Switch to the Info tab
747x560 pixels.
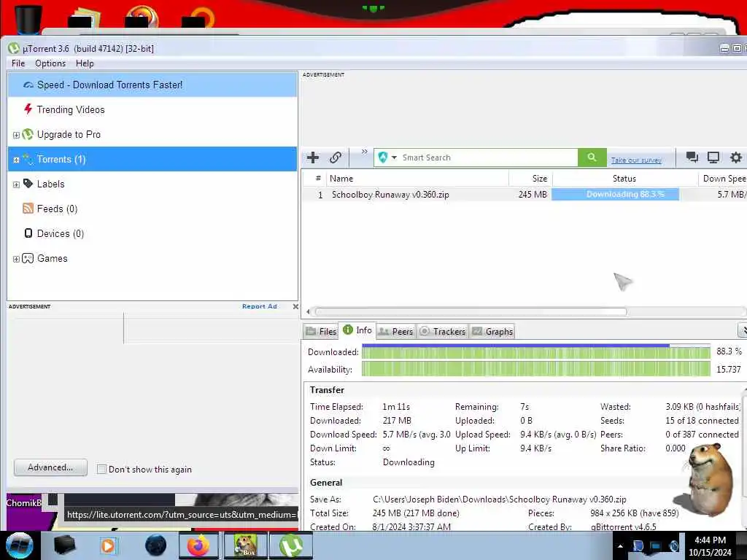pos(357,330)
